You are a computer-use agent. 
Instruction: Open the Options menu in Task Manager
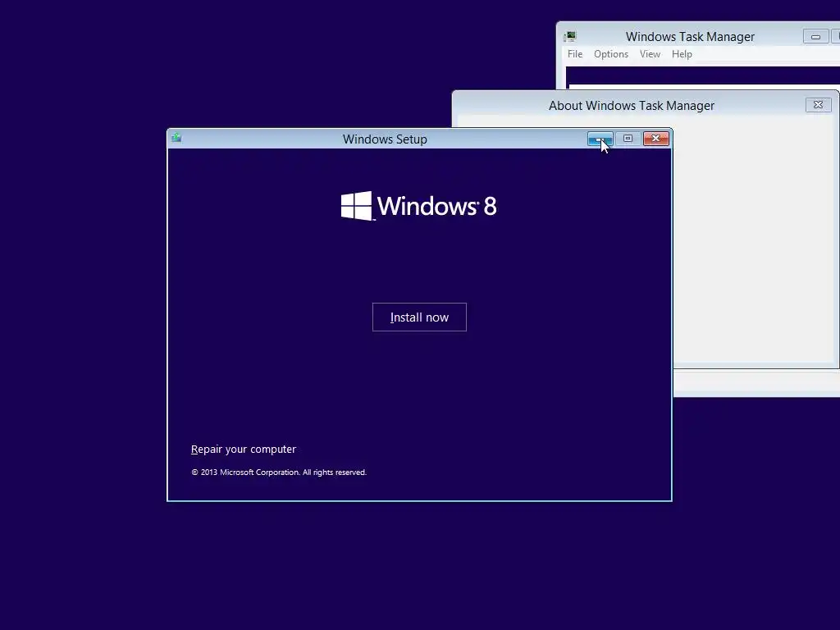coord(610,54)
